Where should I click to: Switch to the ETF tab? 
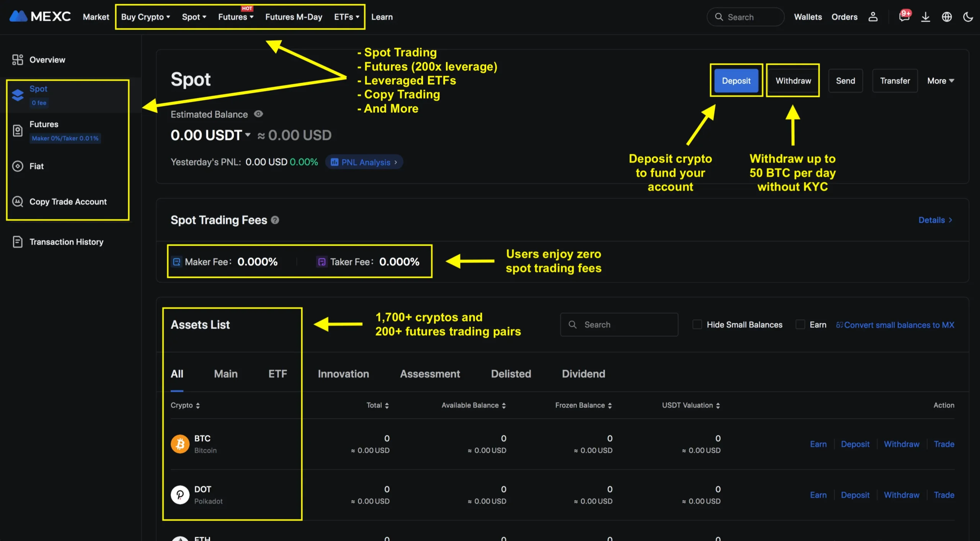click(278, 374)
